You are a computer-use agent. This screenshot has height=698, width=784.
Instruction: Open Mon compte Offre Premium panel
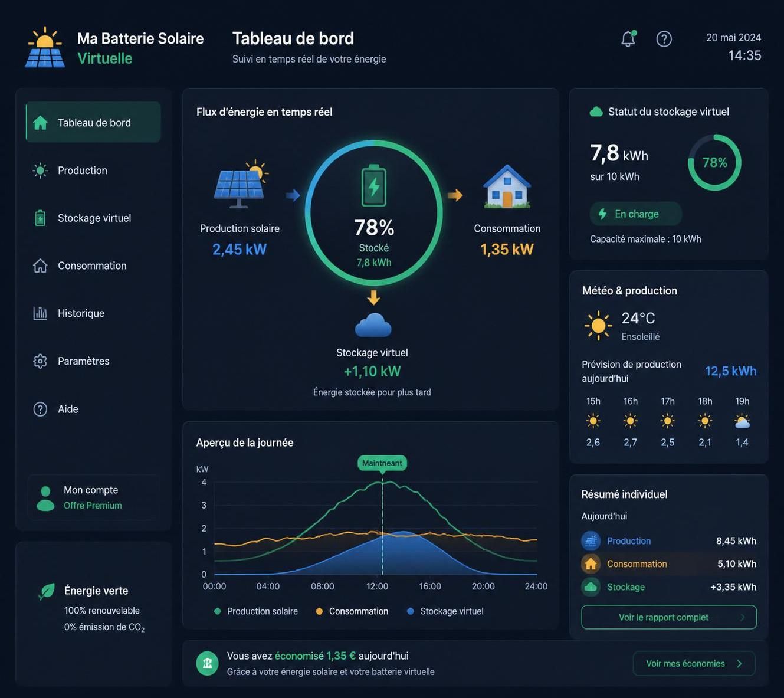coord(93,497)
